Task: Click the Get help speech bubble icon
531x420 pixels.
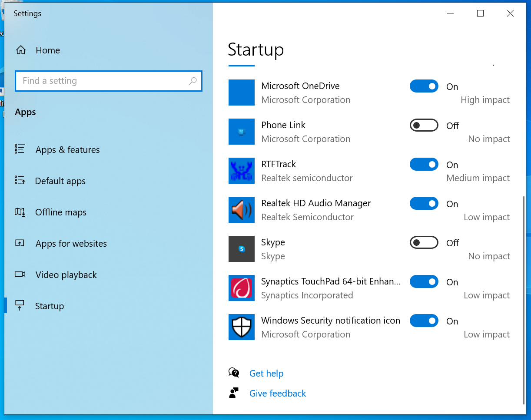Action: [234, 373]
